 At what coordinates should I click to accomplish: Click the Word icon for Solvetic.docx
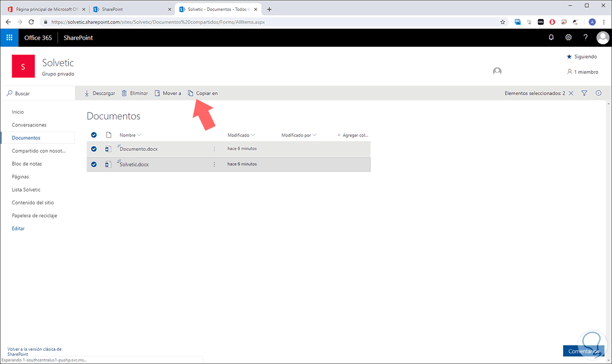108,164
